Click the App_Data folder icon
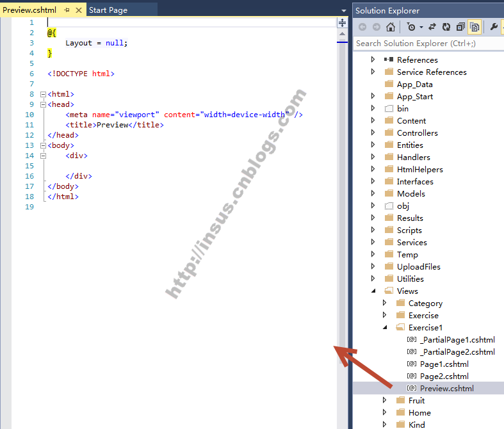 389,84
